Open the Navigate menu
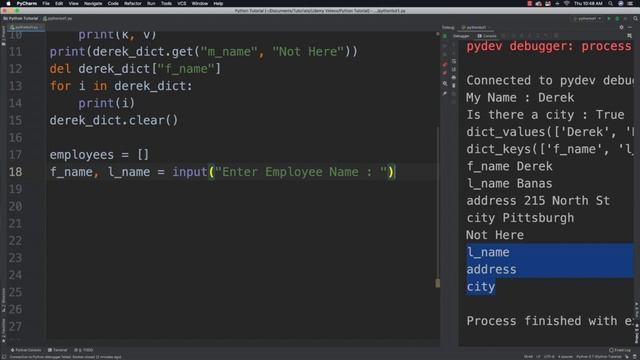The image size is (640, 360). (x=93, y=3)
